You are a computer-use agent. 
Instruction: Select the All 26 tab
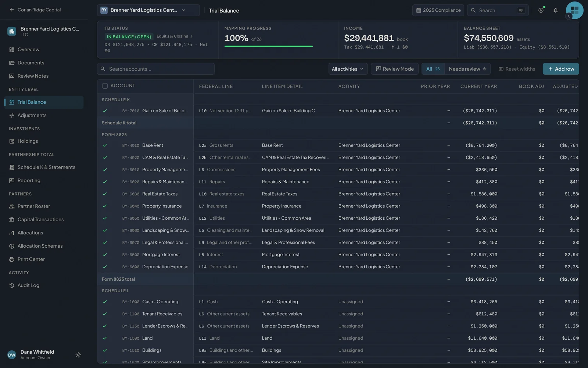tap(433, 69)
